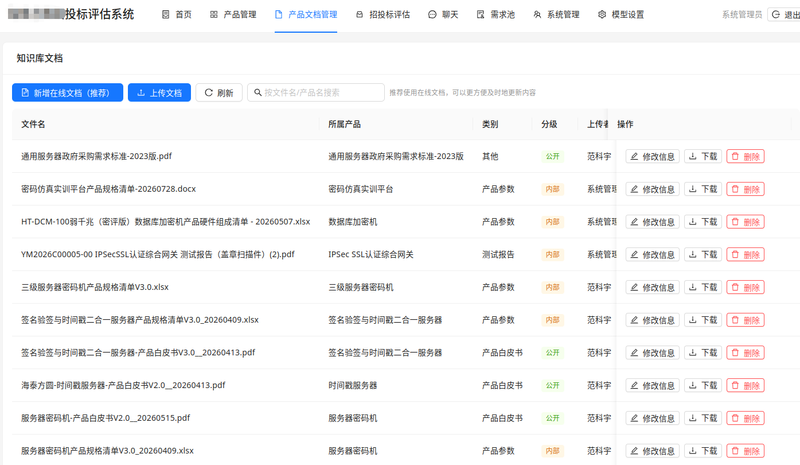Viewport: 800px width, 465px height.
Task: Click product cell IPSec SSL认证综合网关
Action: (371, 254)
